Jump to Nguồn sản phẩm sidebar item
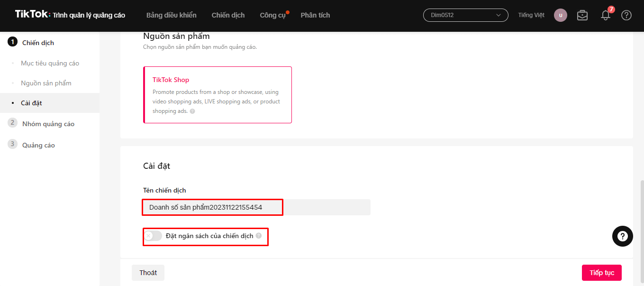644x286 pixels. pyautogui.click(x=46, y=83)
